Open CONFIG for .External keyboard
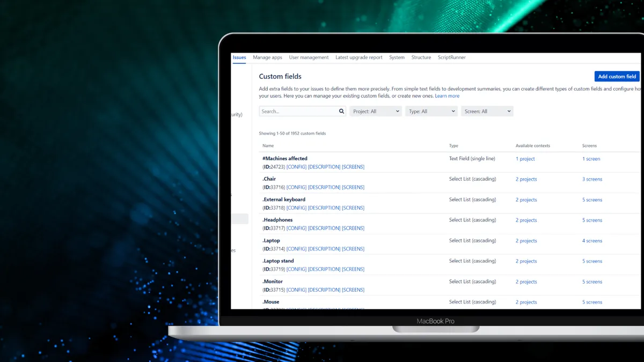The image size is (644, 362). [296, 208]
